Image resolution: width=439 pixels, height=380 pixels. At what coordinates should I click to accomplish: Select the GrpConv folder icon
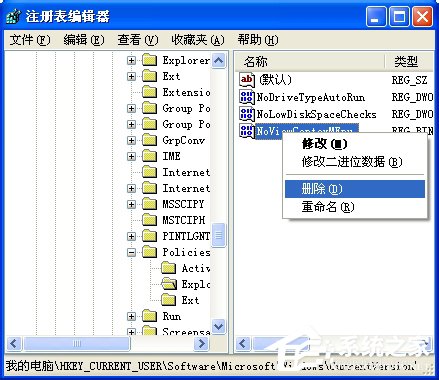pyautogui.click(x=149, y=140)
